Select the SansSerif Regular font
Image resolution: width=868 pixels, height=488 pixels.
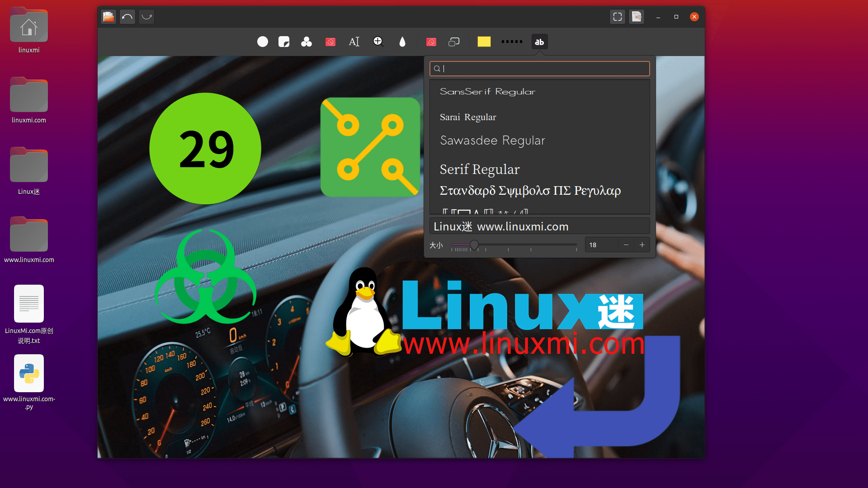[487, 91]
